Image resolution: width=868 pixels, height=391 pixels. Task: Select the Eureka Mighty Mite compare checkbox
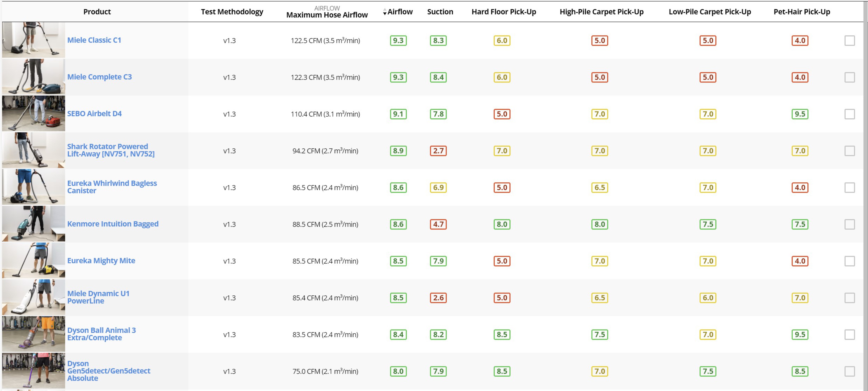pos(849,261)
